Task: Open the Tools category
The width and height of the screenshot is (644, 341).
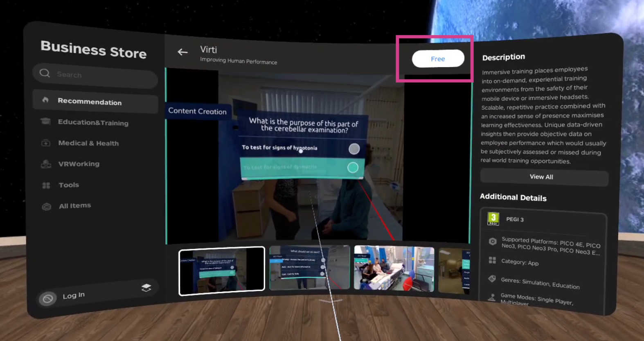Action: 69,185
